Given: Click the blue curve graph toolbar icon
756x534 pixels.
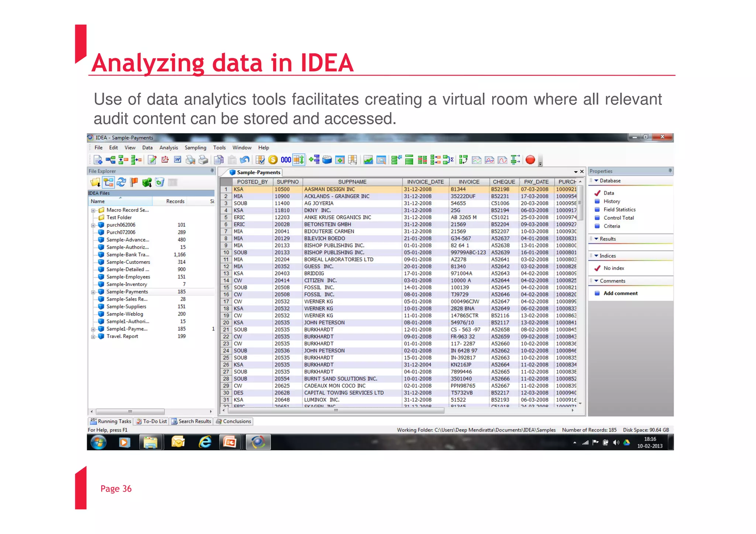Looking at the screenshot, I should pyautogui.click(x=489, y=160).
